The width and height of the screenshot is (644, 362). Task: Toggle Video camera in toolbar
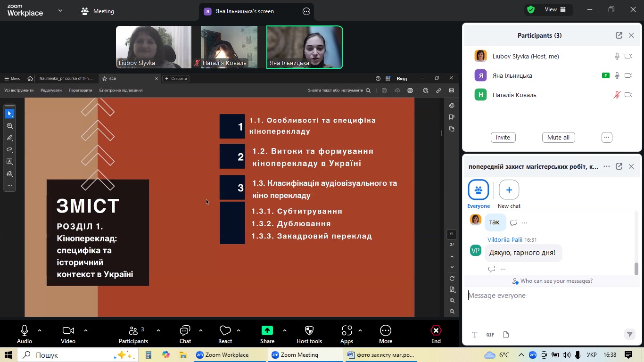(x=68, y=331)
